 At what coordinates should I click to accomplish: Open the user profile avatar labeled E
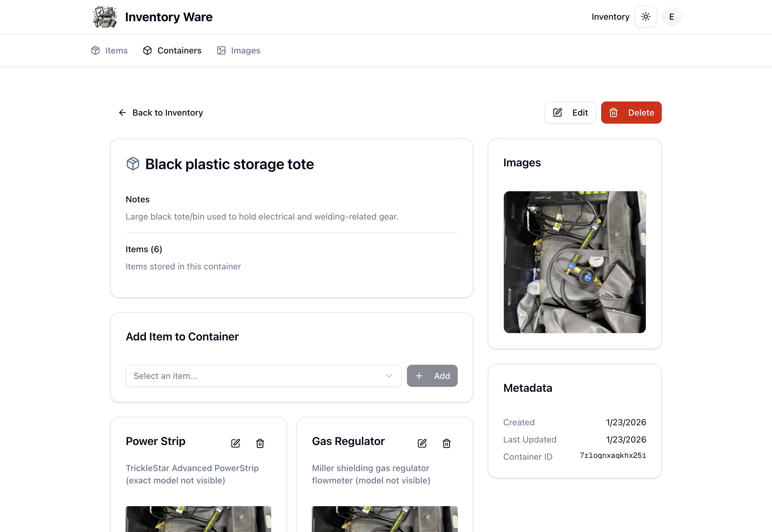pyautogui.click(x=671, y=16)
